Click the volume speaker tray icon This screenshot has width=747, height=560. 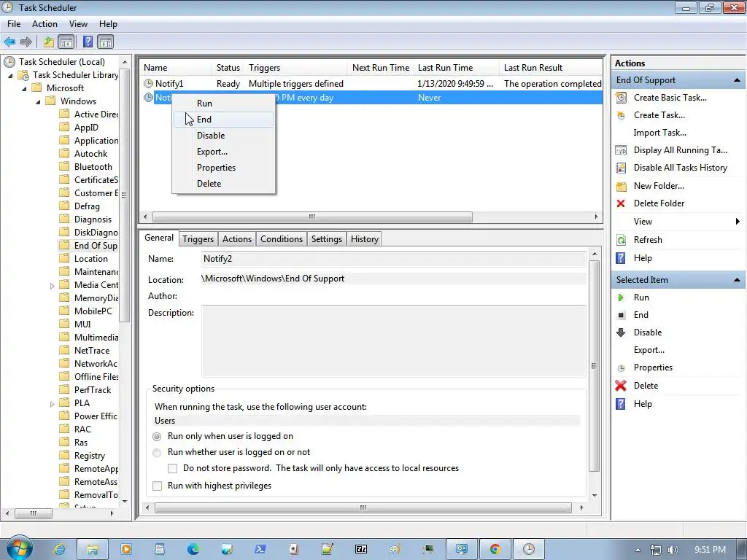(x=673, y=550)
